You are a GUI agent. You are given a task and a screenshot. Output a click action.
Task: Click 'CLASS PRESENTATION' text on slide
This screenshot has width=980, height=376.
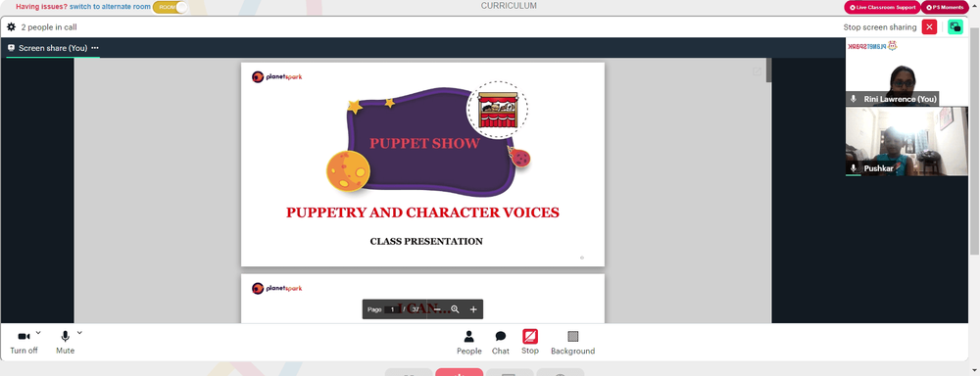[426, 241]
